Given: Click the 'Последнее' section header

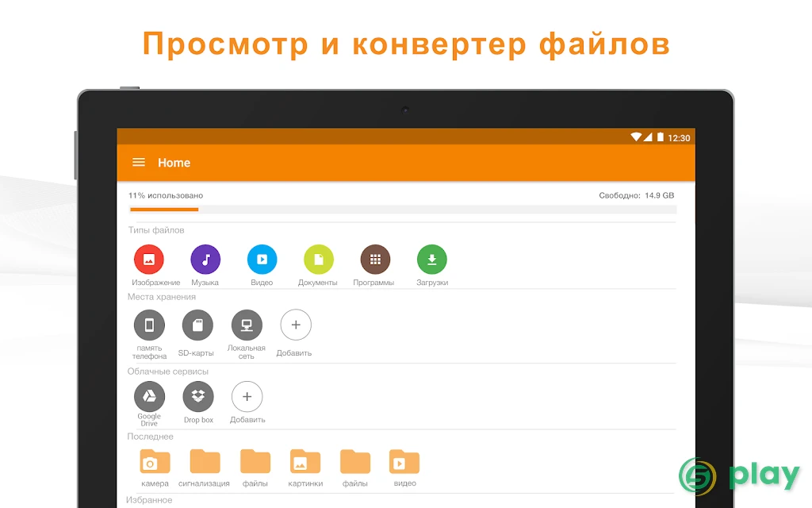Looking at the screenshot, I should click(150, 437).
